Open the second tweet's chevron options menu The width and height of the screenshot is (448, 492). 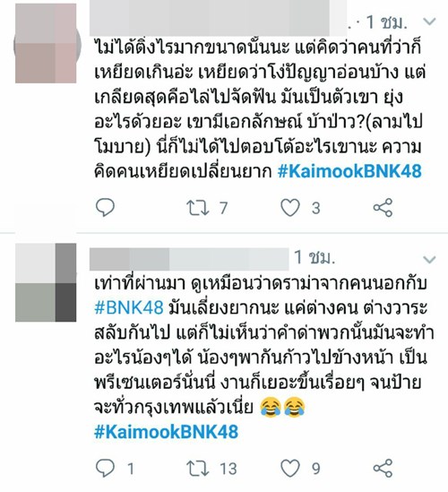429,259
